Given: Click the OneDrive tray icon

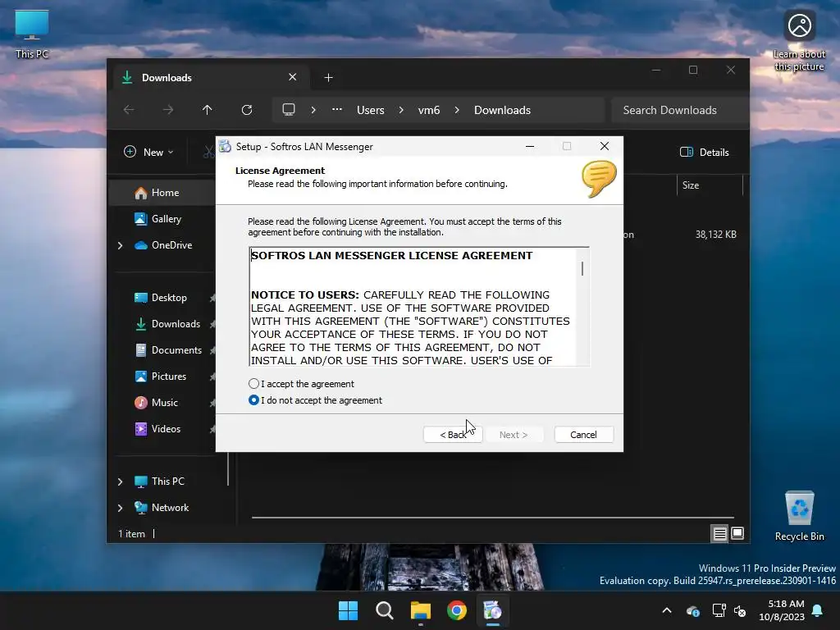Looking at the screenshot, I should [692, 610].
